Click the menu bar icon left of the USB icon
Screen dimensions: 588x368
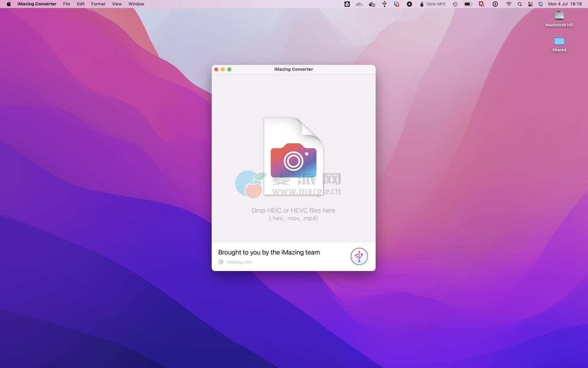click(x=372, y=4)
